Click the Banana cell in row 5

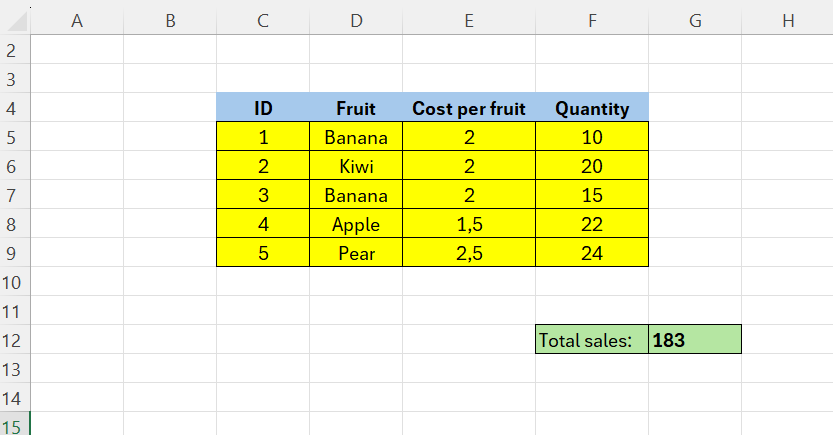pos(356,137)
